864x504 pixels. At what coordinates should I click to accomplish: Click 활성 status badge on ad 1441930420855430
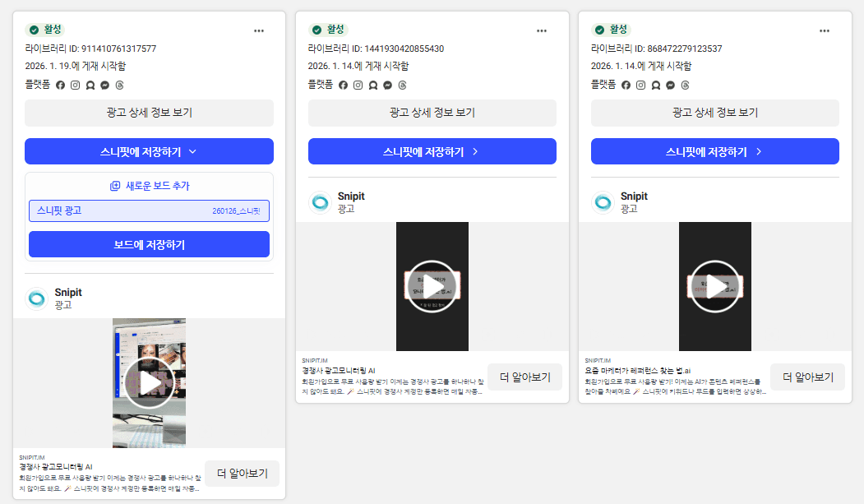[328, 30]
